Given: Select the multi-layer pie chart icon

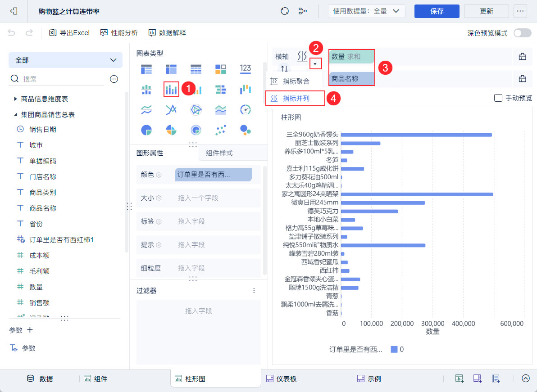Looking at the screenshot, I should click(x=196, y=130).
